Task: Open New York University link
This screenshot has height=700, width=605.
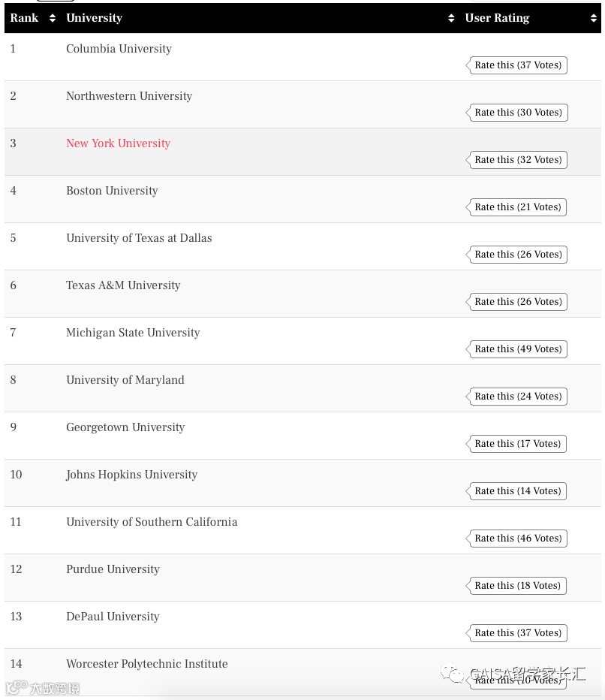Action: pyautogui.click(x=118, y=143)
